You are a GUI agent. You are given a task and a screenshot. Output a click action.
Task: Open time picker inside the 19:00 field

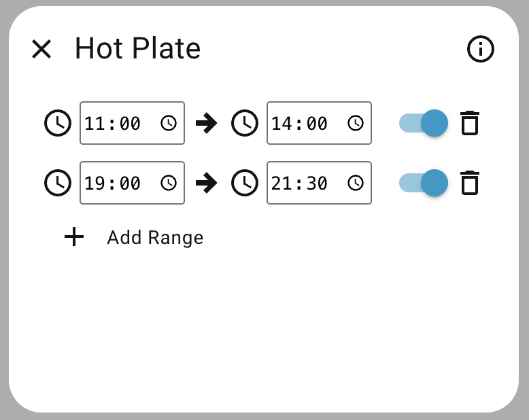click(169, 183)
